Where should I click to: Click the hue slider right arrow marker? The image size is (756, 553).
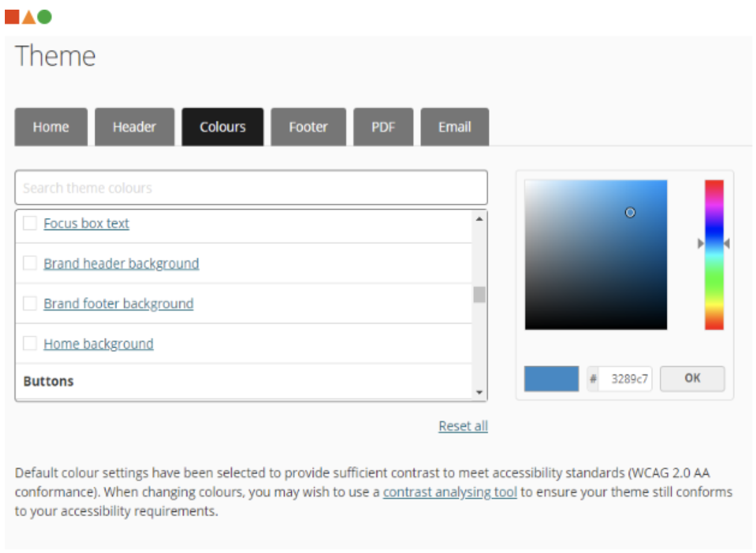click(x=727, y=243)
